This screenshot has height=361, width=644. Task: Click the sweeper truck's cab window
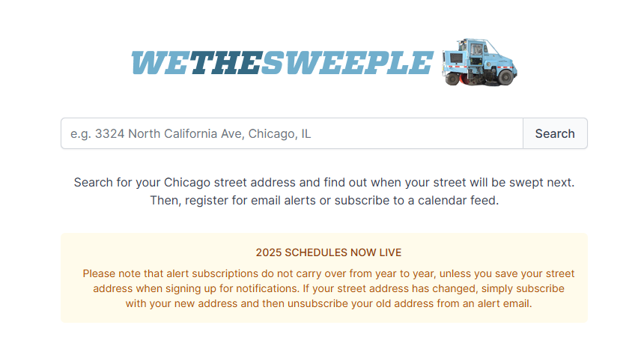tap(476, 50)
